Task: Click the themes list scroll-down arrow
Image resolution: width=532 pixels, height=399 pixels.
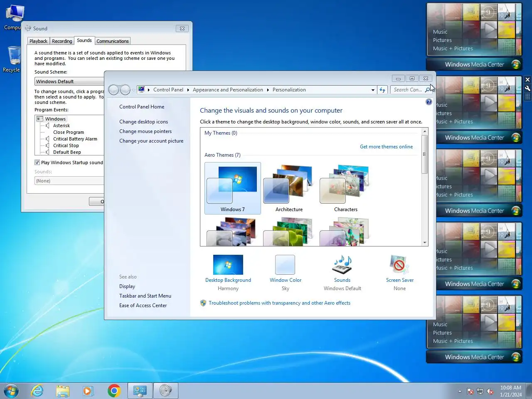Action: pos(424,243)
